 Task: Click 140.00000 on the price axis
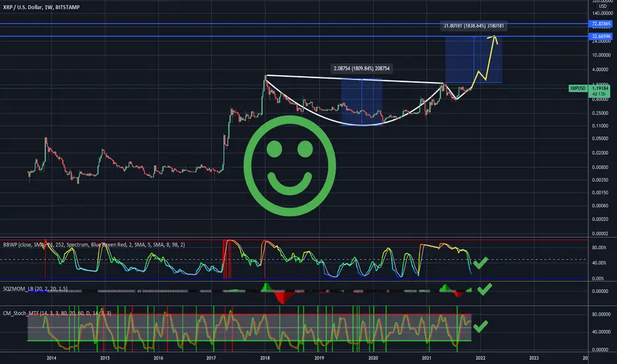(x=601, y=14)
